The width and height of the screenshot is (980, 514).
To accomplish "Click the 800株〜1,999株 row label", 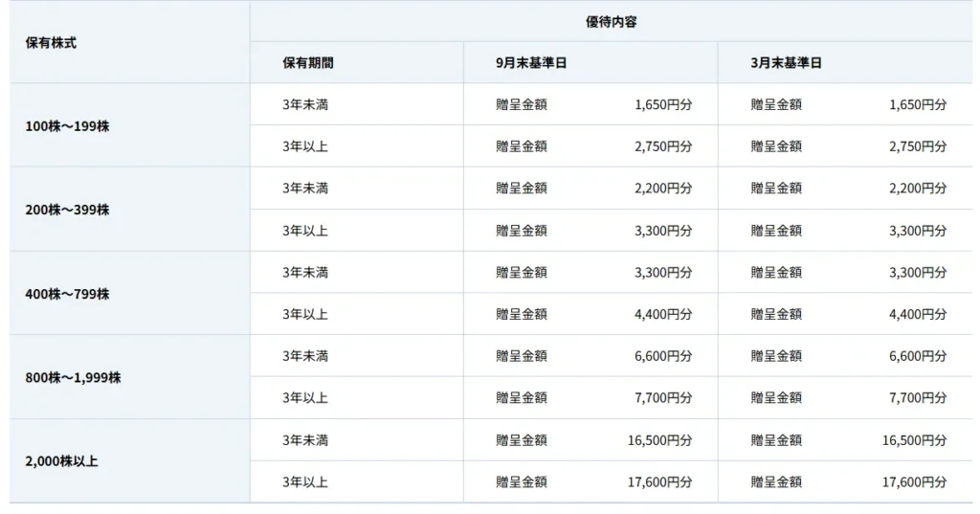I will 73,377.
